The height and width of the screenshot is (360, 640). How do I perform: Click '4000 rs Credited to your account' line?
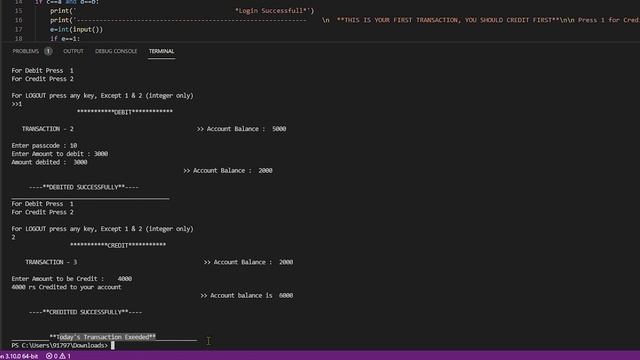pos(66,287)
